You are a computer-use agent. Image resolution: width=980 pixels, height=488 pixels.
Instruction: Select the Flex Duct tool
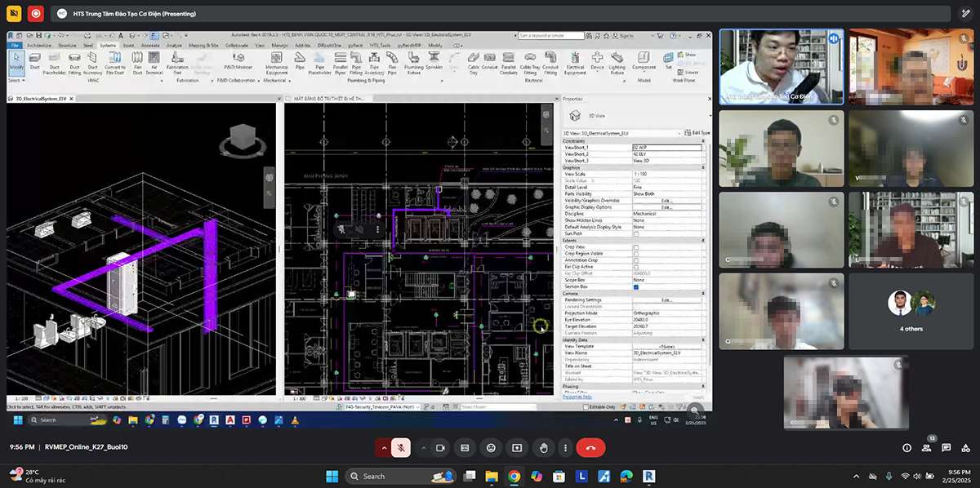tap(137, 64)
